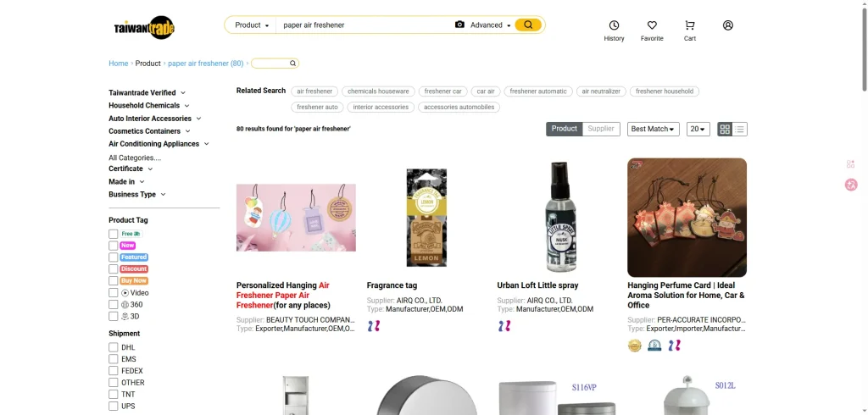Switch to grid view layout icon
The image size is (868, 415).
coord(725,130)
